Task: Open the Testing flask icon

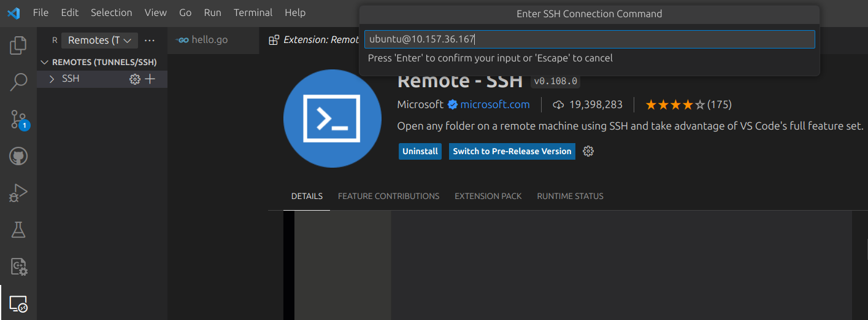Action: 18,230
